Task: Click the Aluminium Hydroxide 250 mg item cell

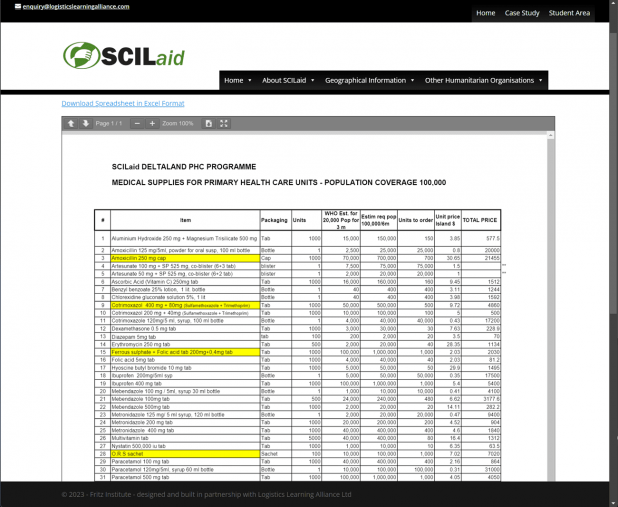Action: [x=184, y=239]
